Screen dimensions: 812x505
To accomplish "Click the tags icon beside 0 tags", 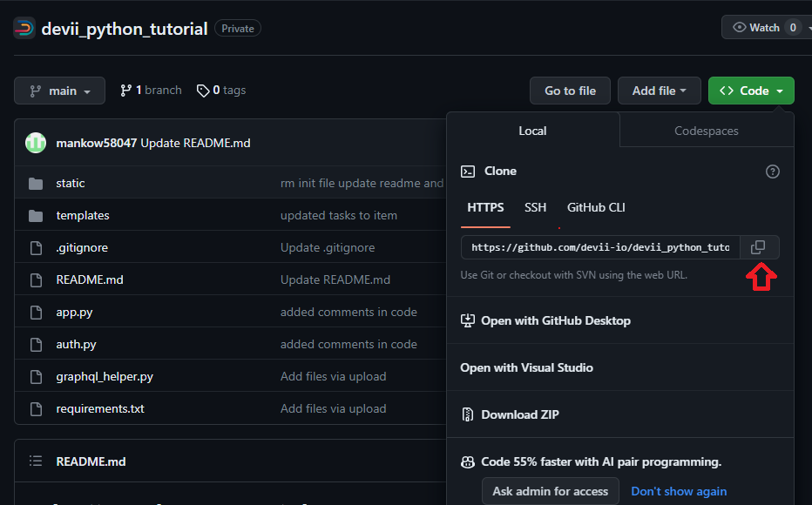I will (x=202, y=90).
